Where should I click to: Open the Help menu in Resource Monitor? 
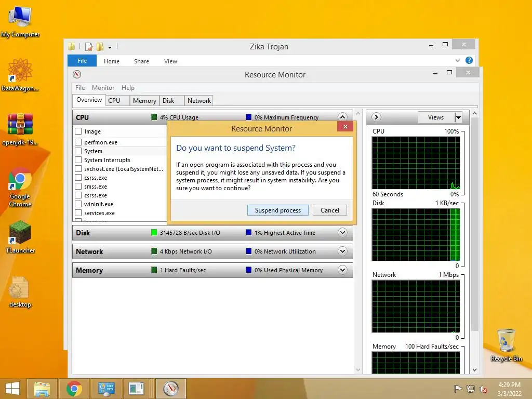point(128,87)
